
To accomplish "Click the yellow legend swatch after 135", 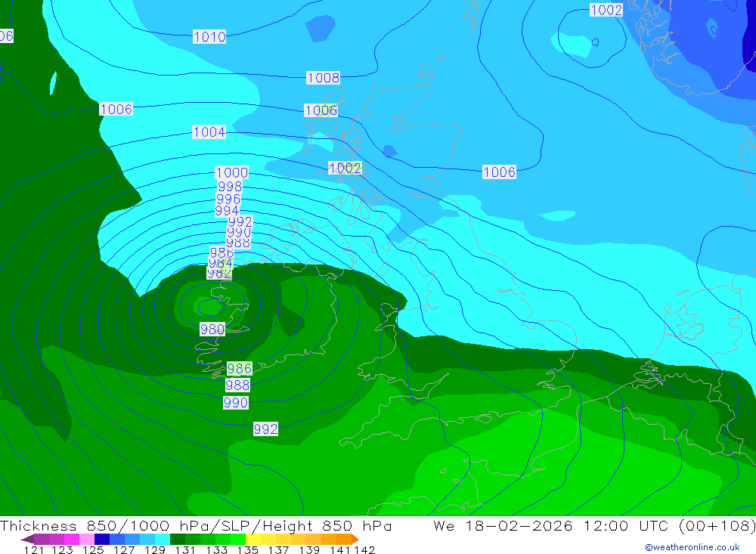I will pyautogui.click(x=253, y=539).
